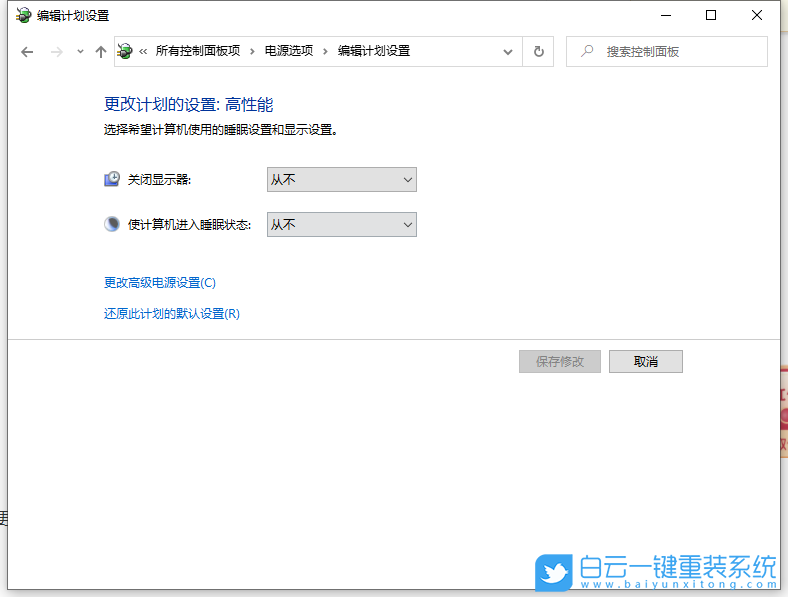The height and width of the screenshot is (597, 788).
Task: Close the 编辑计划设置 window
Action: pyautogui.click(x=757, y=16)
